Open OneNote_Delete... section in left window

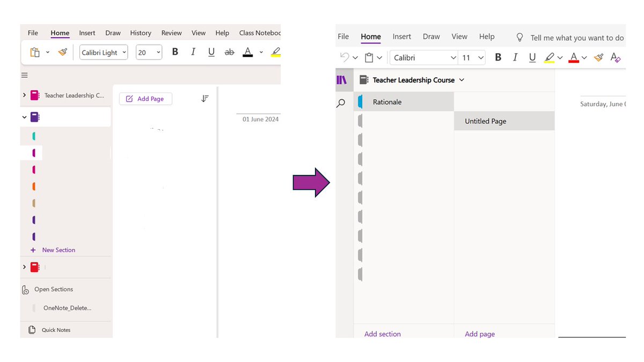(x=67, y=308)
